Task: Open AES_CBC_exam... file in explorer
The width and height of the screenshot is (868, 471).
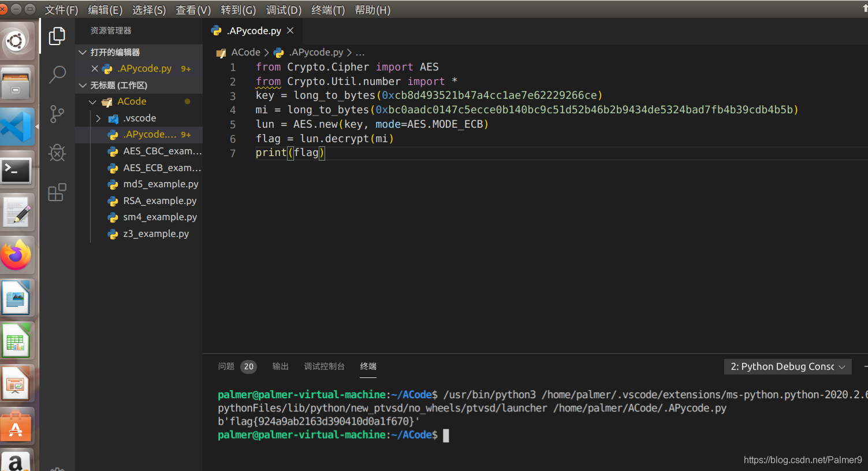Action: (x=139, y=151)
